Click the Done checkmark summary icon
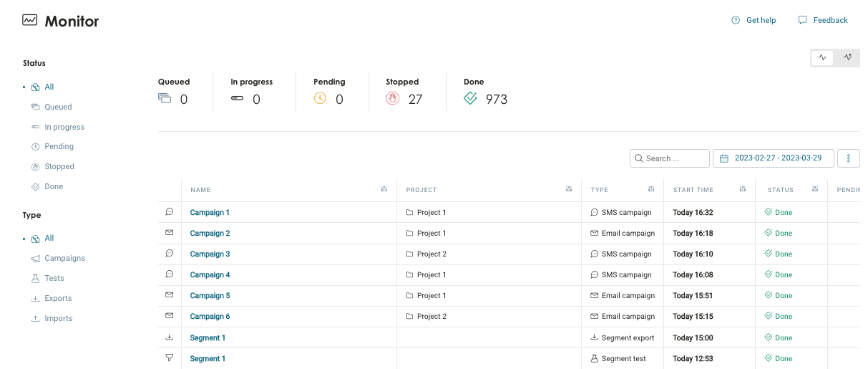The height and width of the screenshot is (369, 868). [470, 99]
